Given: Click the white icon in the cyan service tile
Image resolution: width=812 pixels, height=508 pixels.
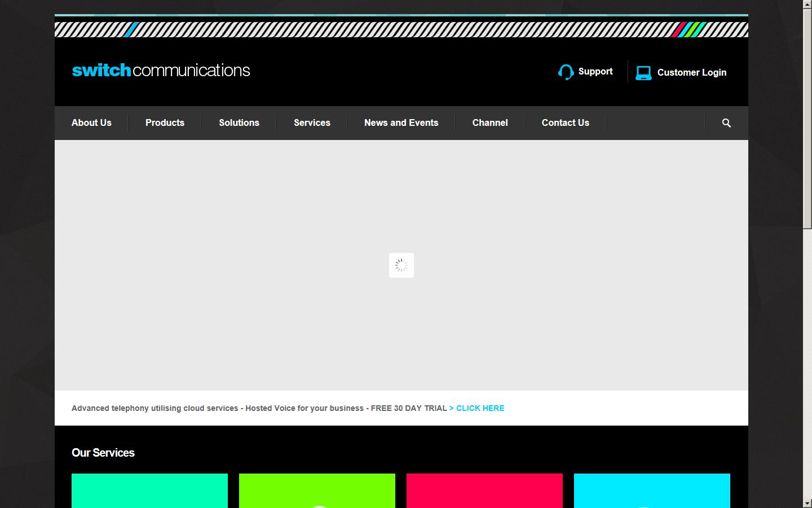Looking at the screenshot, I should tap(652, 505).
